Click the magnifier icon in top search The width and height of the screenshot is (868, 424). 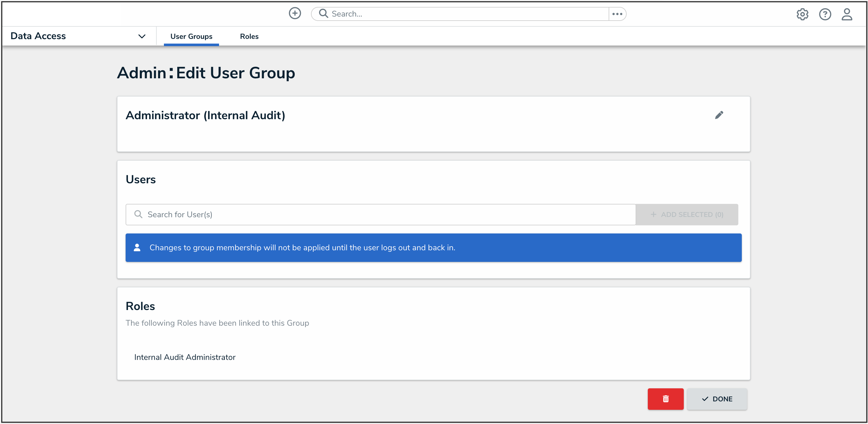tap(323, 13)
